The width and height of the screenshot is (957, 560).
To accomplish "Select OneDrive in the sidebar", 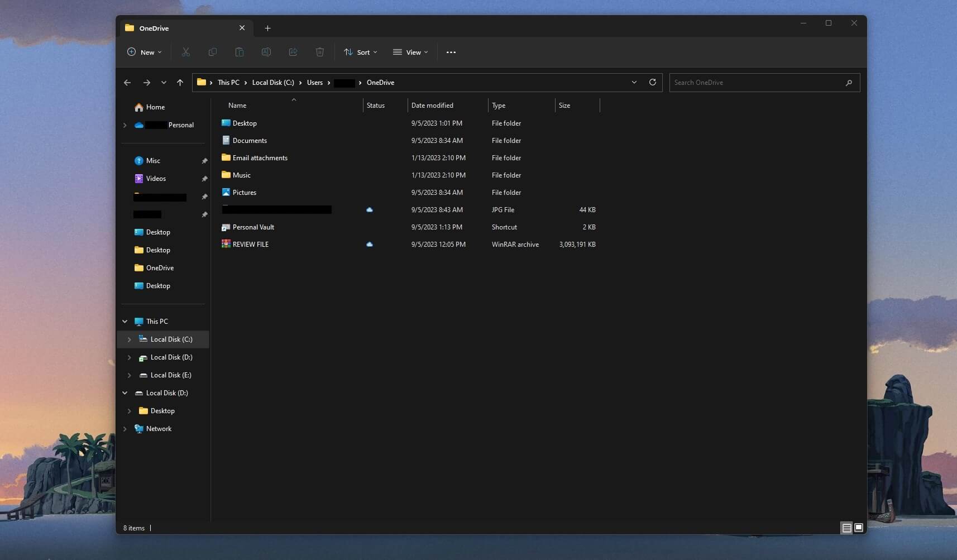I will 160,268.
